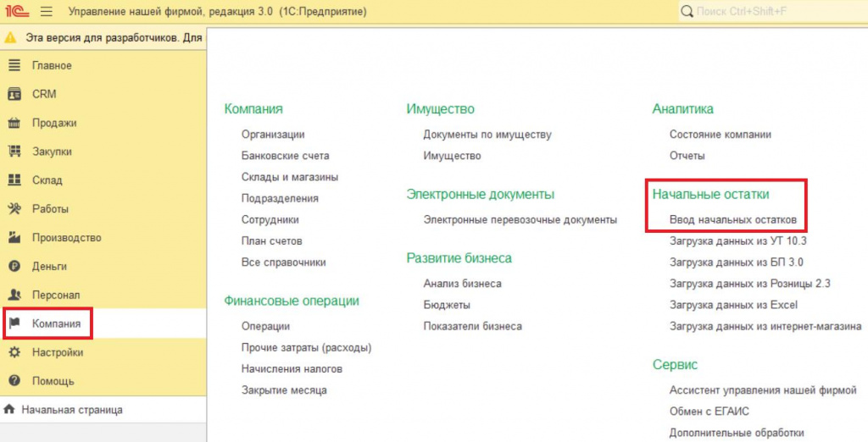The image size is (868, 442).
Task: Open Загрузка данных из УТ 10.3
Action: click(738, 241)
